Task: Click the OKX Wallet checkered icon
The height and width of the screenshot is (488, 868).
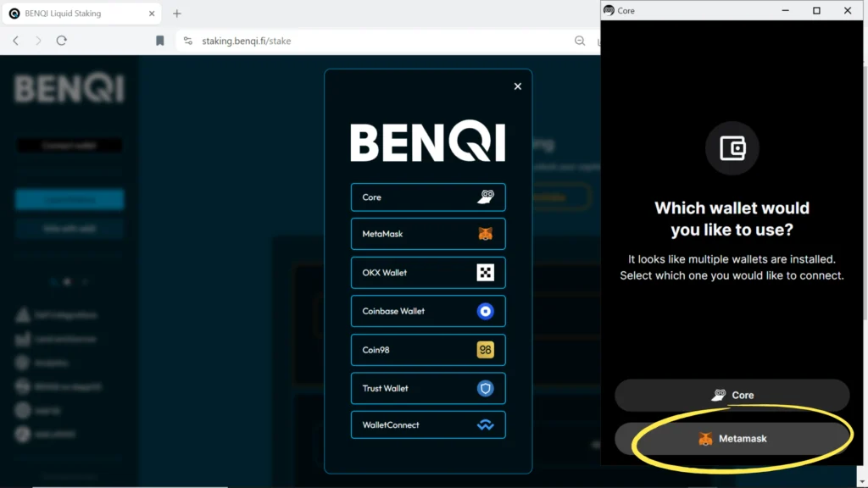Action: [485, 273]
